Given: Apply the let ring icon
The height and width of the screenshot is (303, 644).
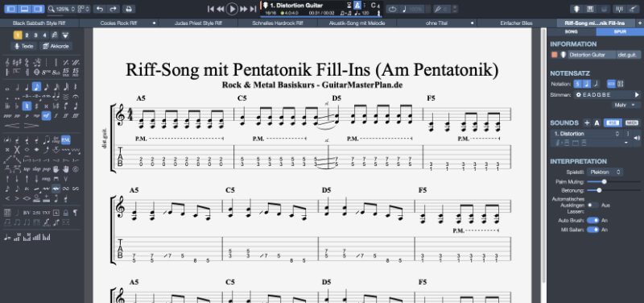Looking at the screenshot, I should (56, 140).
